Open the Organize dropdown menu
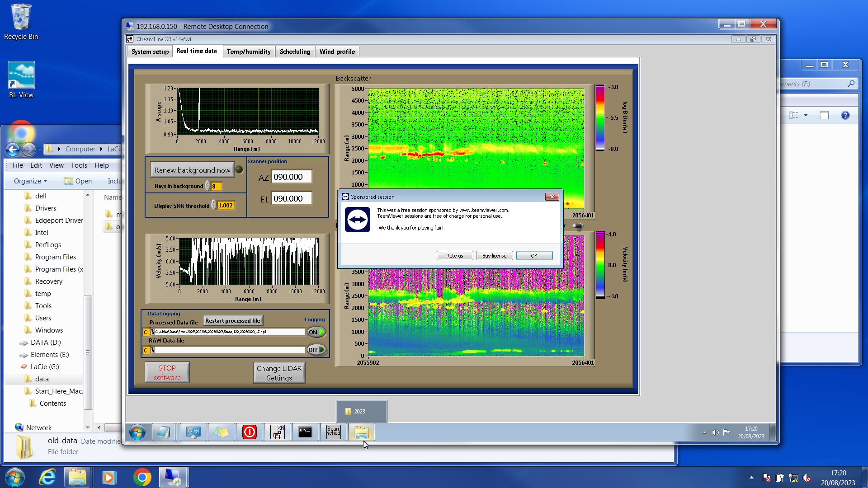This screenshot has width=868, height=488. click(30, 181)
